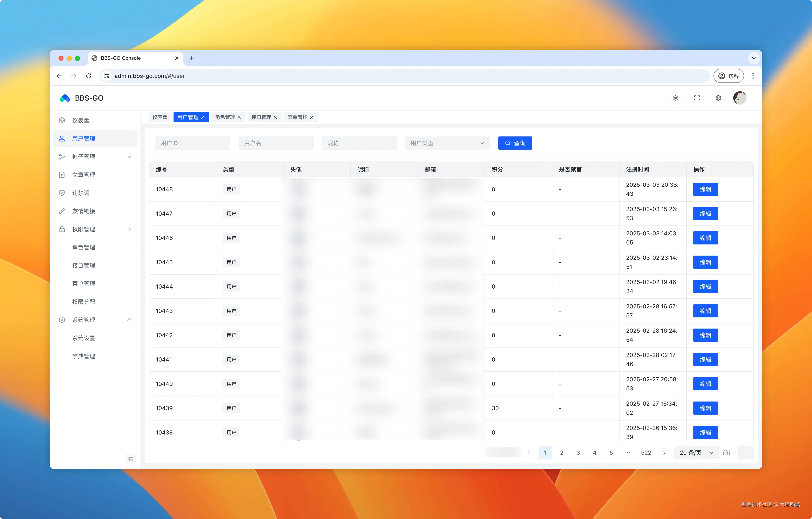This screenshot has width=812, height=519.
Task: Open the 20 条/页 page size selector
Action: coord(696,453)
